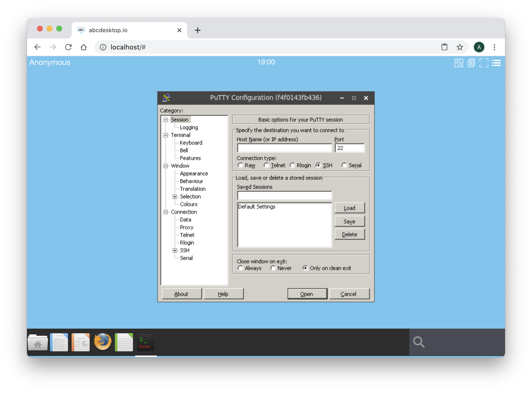Click the terminal/Bultin icon in taskbar
This screenshot has width=532, height=393.
pos(146,342)
